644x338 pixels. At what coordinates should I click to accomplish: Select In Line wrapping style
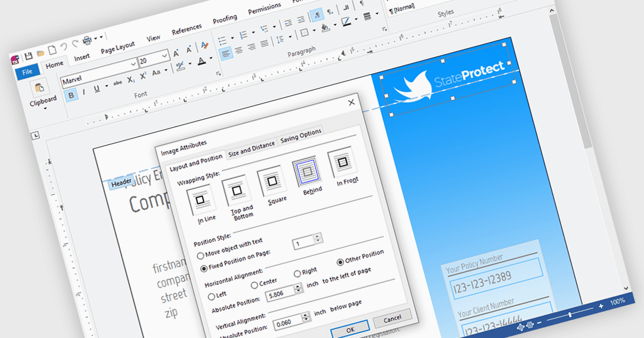pyautogui.click(x=201, y=201)
